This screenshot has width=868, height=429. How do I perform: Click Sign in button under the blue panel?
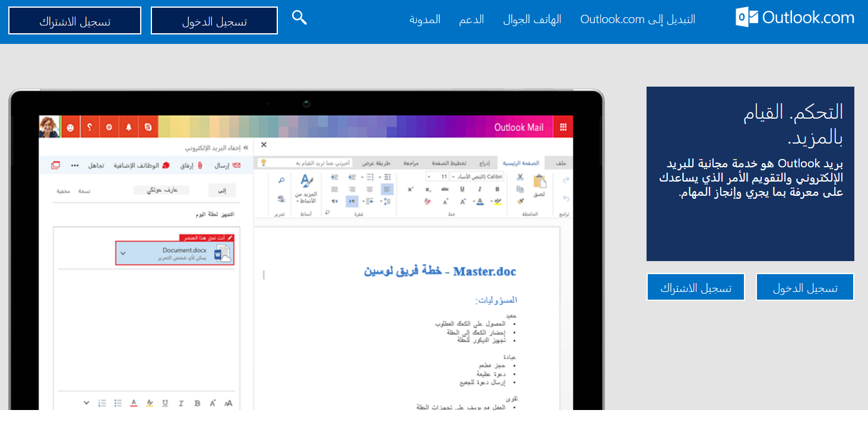tap(805, 287)
